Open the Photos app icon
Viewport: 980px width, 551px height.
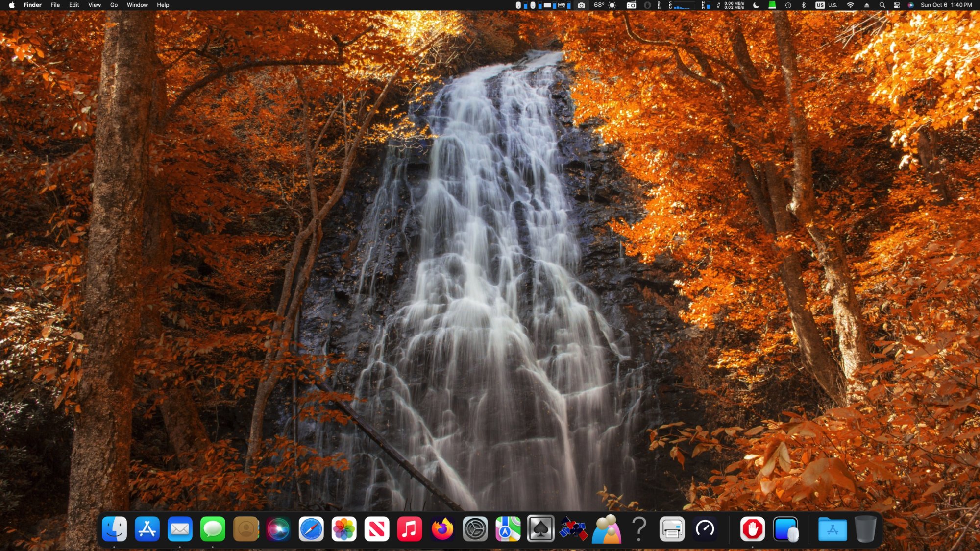pyautogui.click(x=344, y=529)
